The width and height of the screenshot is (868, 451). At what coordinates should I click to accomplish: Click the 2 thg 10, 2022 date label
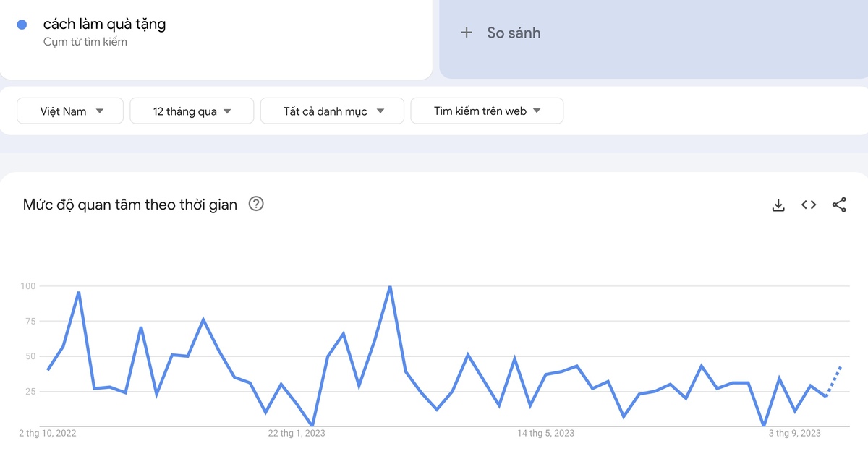click(47, 434)
